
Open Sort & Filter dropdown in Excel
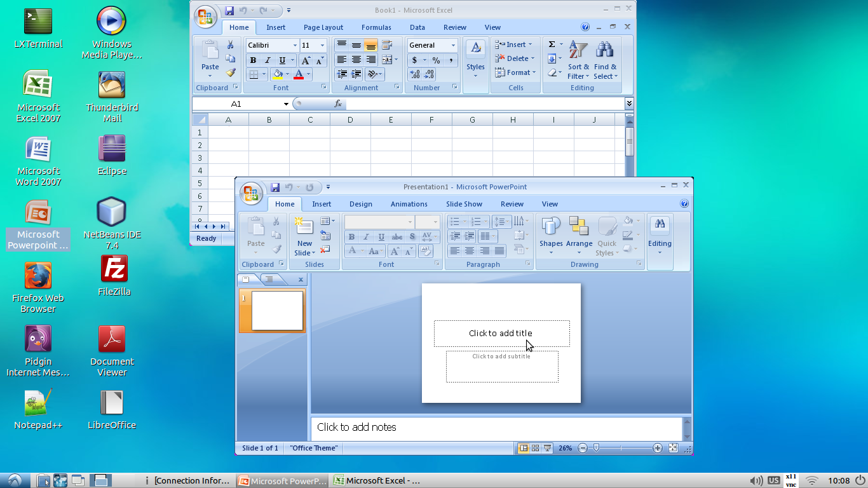pos(578,60)
